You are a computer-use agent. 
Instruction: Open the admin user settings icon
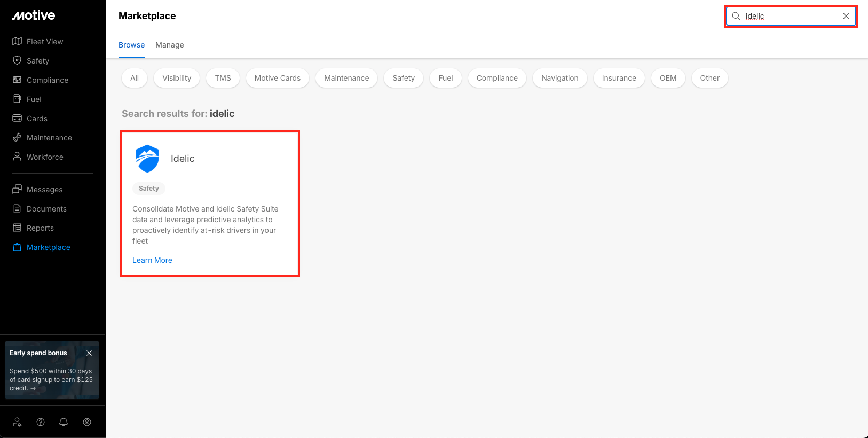click(17, 422)
